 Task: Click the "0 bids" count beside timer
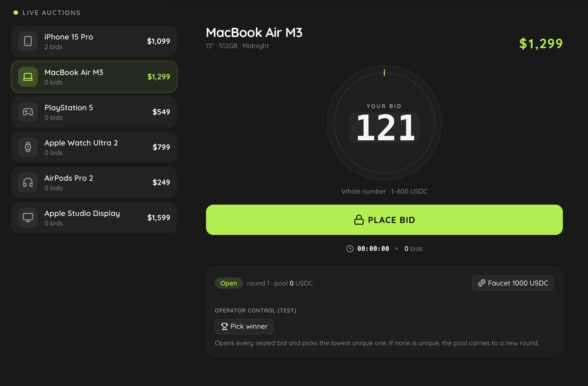click(x=413, y=248)
